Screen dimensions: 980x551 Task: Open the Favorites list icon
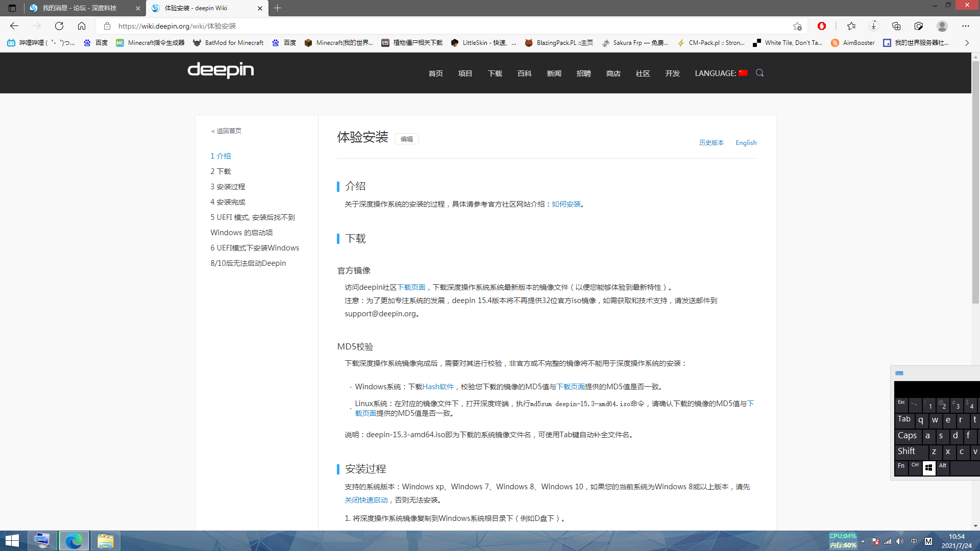click(x=851, y=26)
